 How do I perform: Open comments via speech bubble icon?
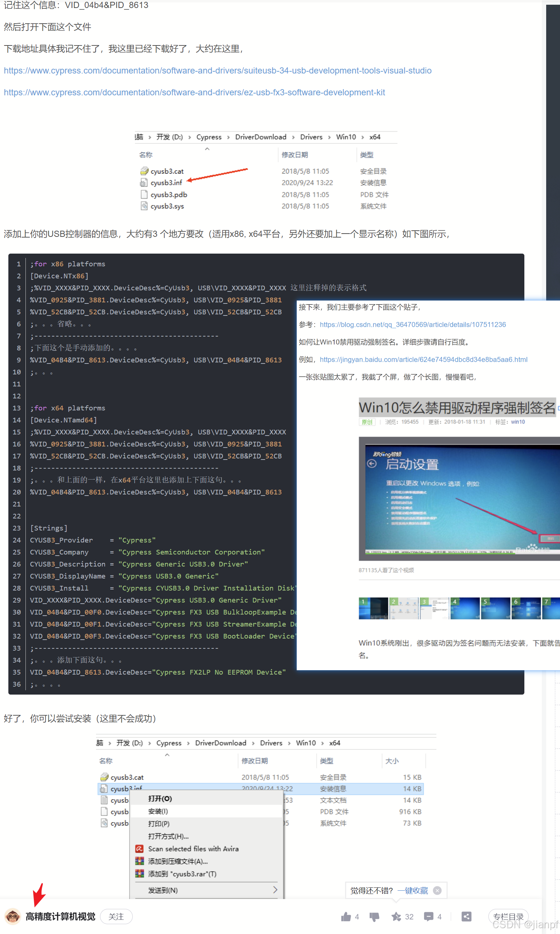click(x=429, y=917)
